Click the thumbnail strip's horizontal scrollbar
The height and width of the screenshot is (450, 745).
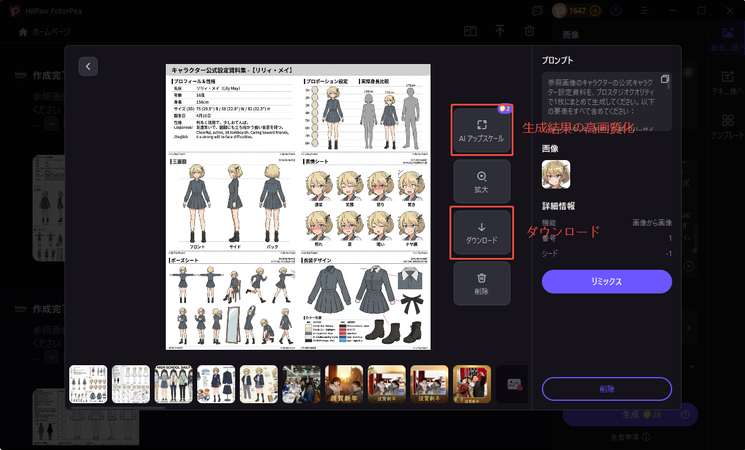pos(118,407)
